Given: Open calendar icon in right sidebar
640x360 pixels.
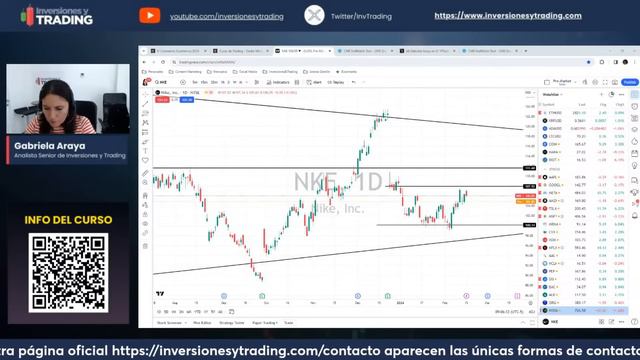Looking at the screenshot, I should [634, 153].
